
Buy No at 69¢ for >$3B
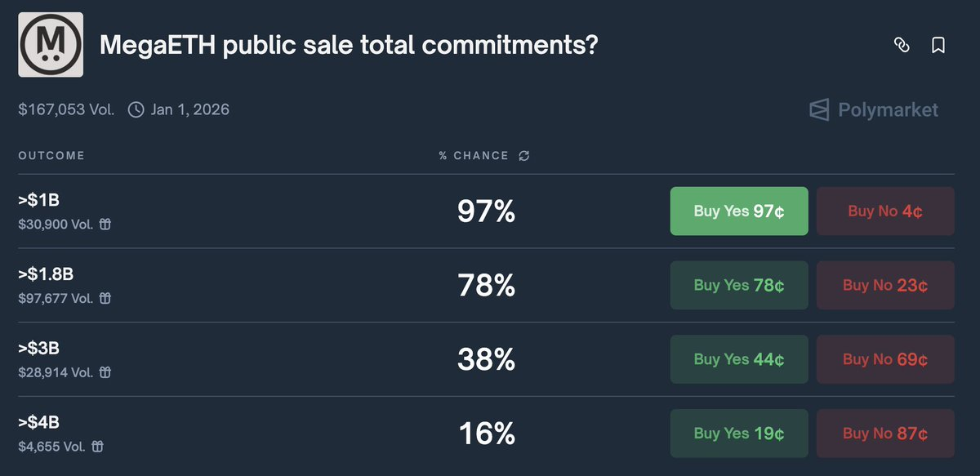click(x=885, y=359)
